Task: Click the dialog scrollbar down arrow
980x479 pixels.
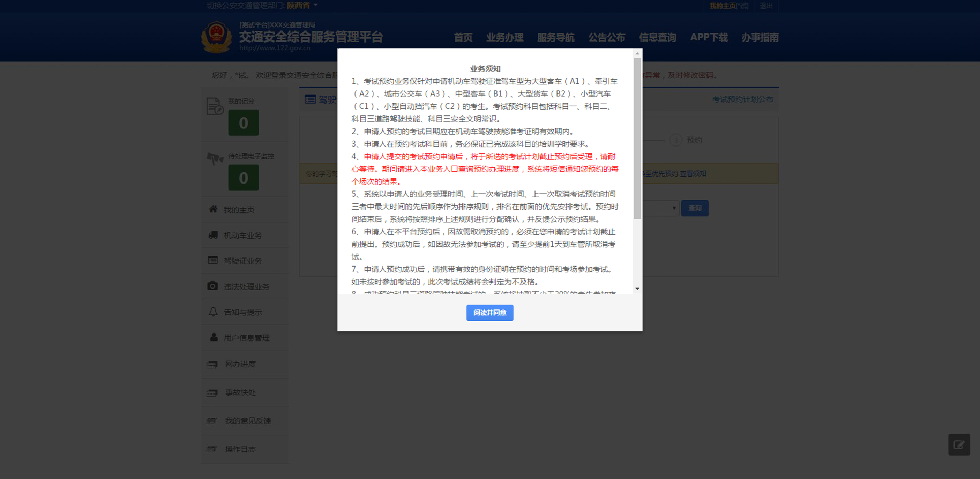Action: click(637, 289)
